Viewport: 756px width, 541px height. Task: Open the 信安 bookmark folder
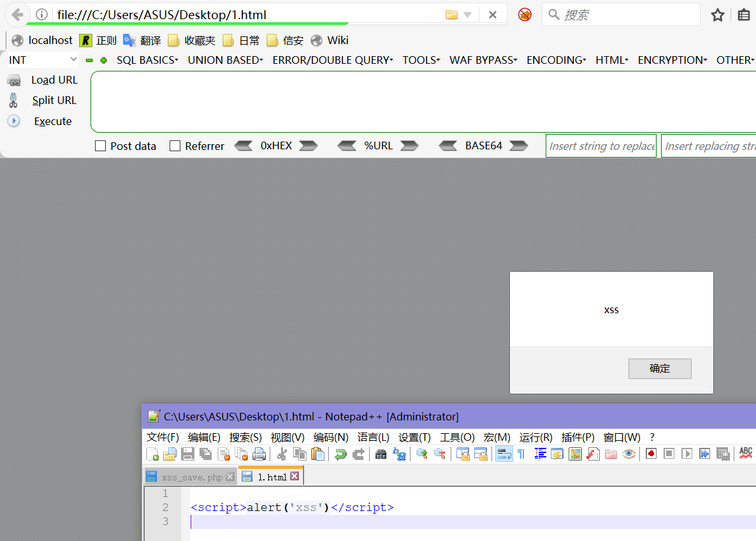(x=285, y=41)
